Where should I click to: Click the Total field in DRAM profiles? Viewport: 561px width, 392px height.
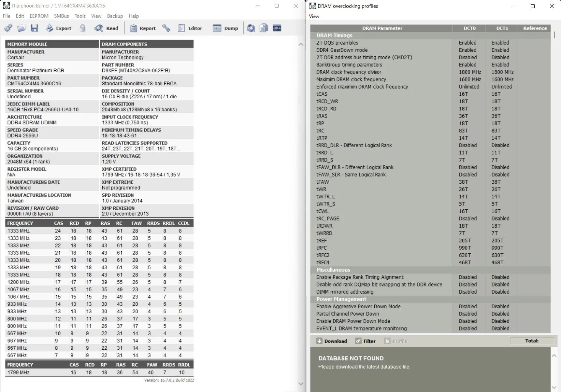tap(532, 341)
